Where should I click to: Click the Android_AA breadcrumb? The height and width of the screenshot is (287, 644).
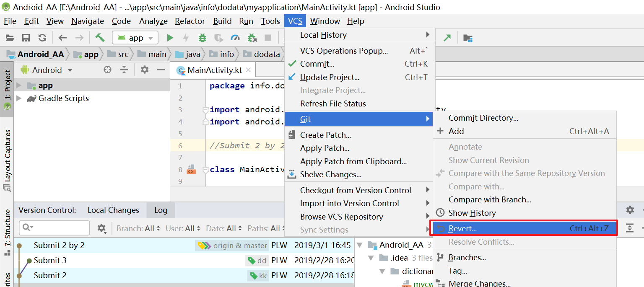36,54
